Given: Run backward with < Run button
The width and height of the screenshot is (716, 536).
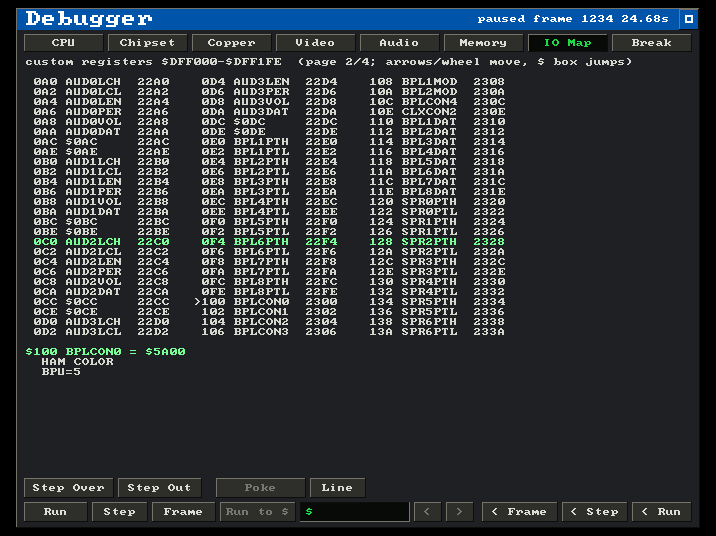Looking at the screenshot, I should pyautogui.click(x=662, y=512).
